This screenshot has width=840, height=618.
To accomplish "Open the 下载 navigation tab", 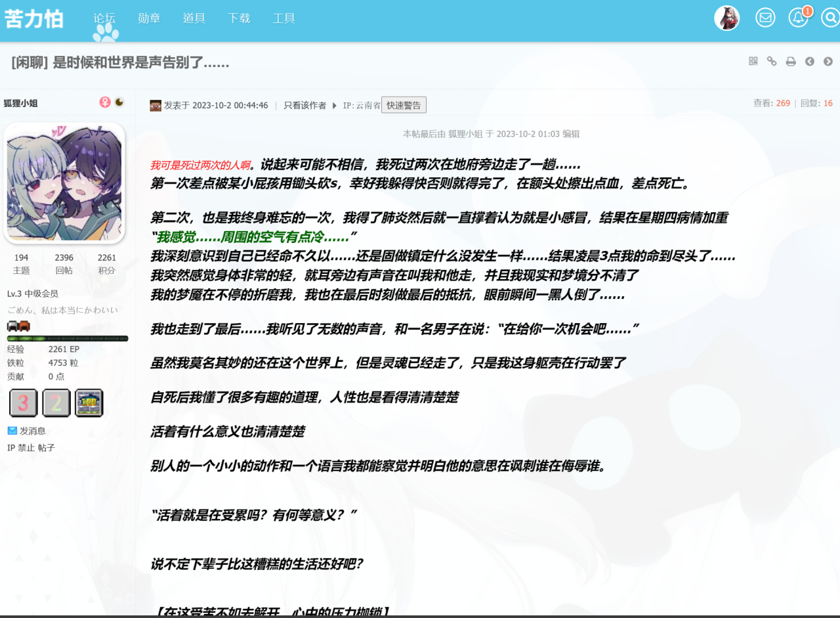I will click(239, 18).
